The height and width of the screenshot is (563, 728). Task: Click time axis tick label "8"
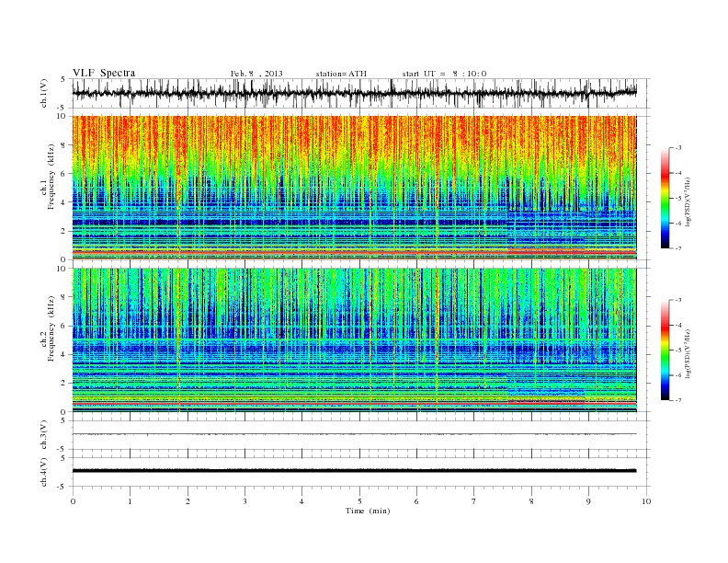point(531,501)
